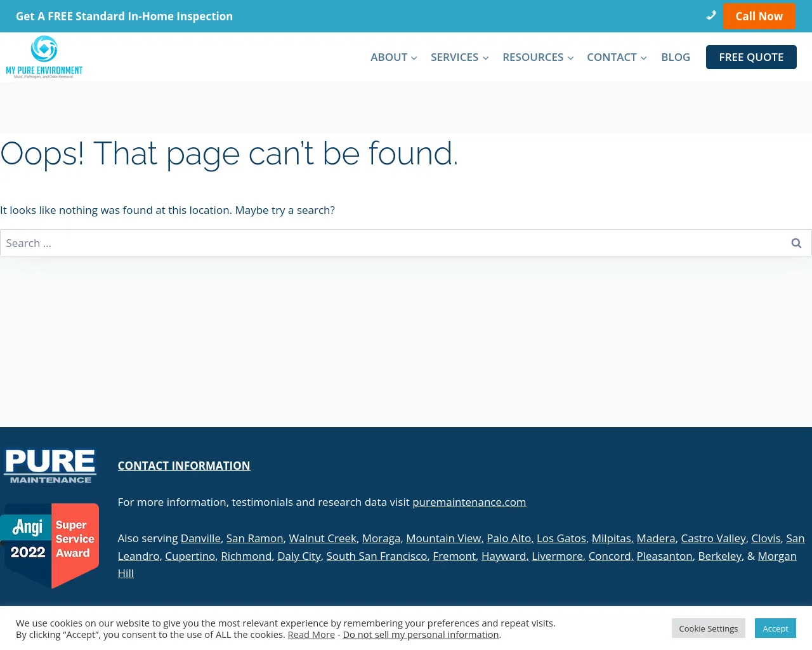The image size is (812, 650).
Task: Click the Get A FREE Standard In-Home Inspection text
Action: pos(124,17)
